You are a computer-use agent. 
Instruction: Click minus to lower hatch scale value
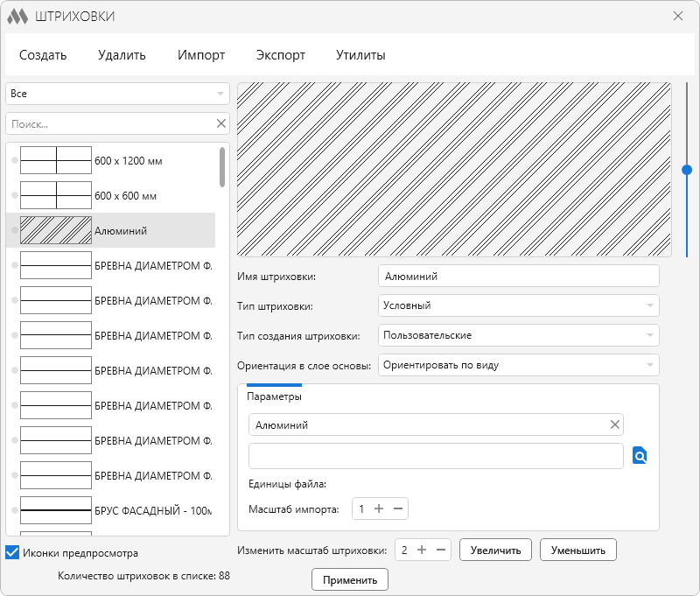coord(441,550)
